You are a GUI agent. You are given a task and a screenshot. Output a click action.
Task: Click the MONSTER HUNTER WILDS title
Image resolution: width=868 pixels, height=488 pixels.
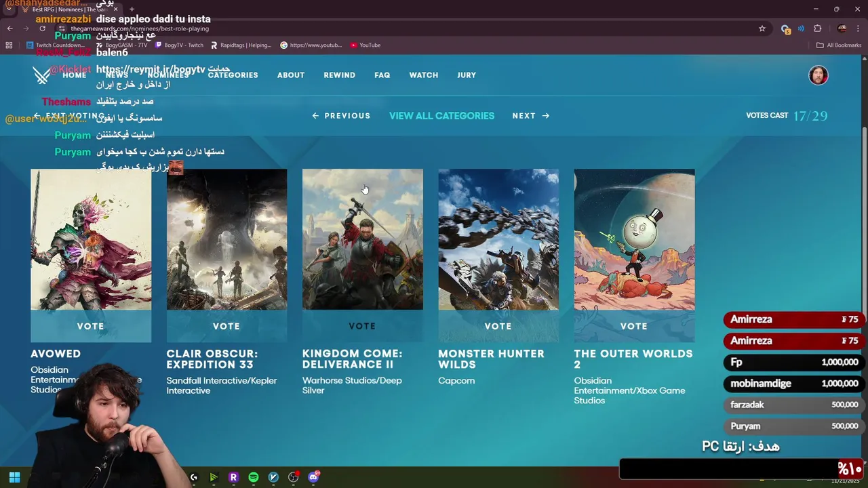[491, 359]
